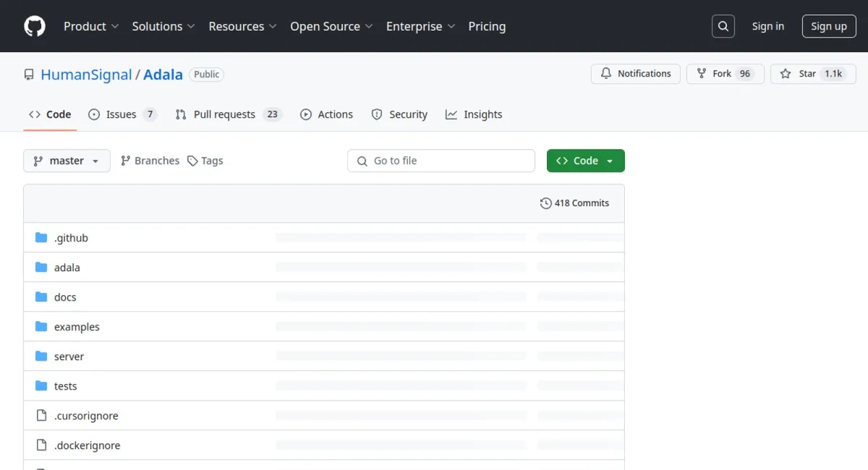Image resolution: width=868 pixels, height=470 pixels.
Task: Click the search magnifier icon
Action: tap(723, 27)
